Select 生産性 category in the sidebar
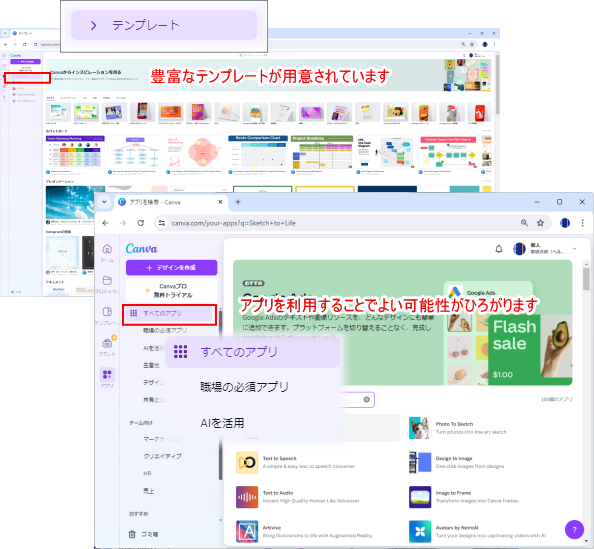Viewport: 594px width, 549px height. [x=151, y=365]
